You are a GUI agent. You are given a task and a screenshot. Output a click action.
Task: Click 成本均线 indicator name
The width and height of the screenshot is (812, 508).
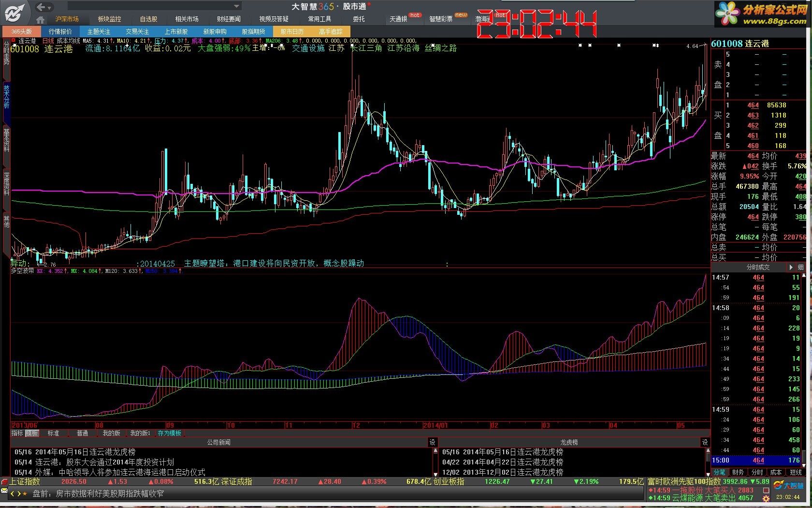click(68, 41)
